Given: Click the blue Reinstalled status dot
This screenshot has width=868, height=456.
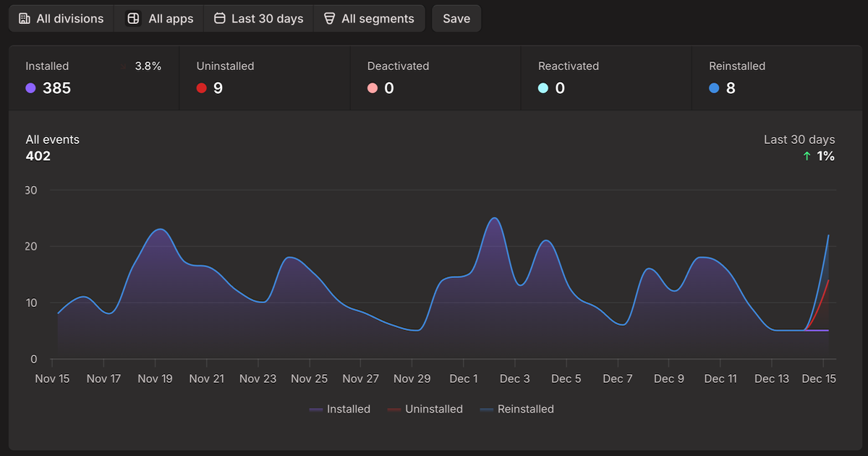Looking at the screenshot, I should (x=715, y=88).
